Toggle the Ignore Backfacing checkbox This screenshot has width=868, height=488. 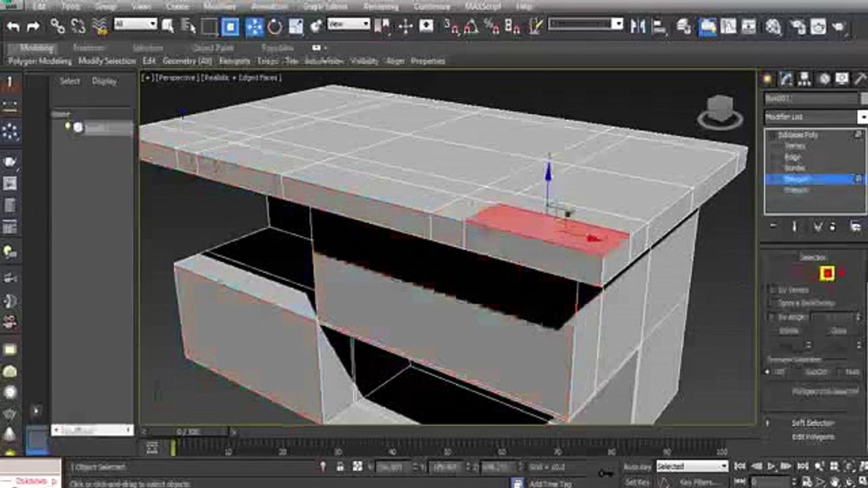(773, 303)
